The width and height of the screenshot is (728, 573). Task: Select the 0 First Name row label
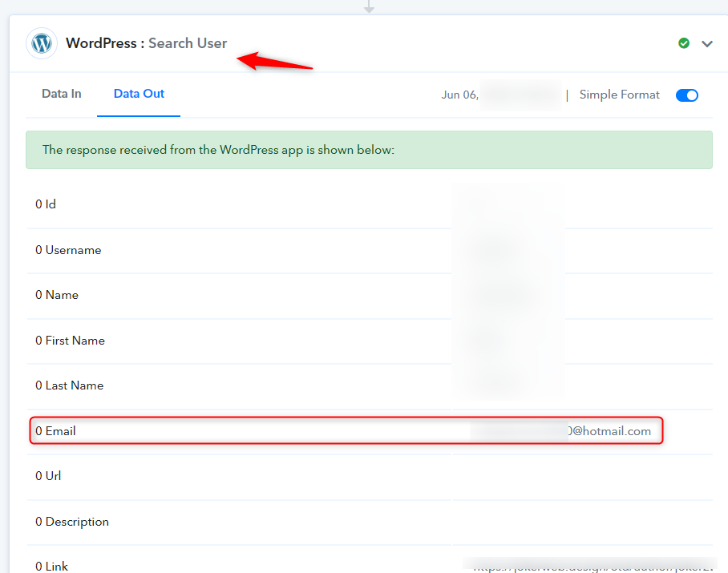70,341
